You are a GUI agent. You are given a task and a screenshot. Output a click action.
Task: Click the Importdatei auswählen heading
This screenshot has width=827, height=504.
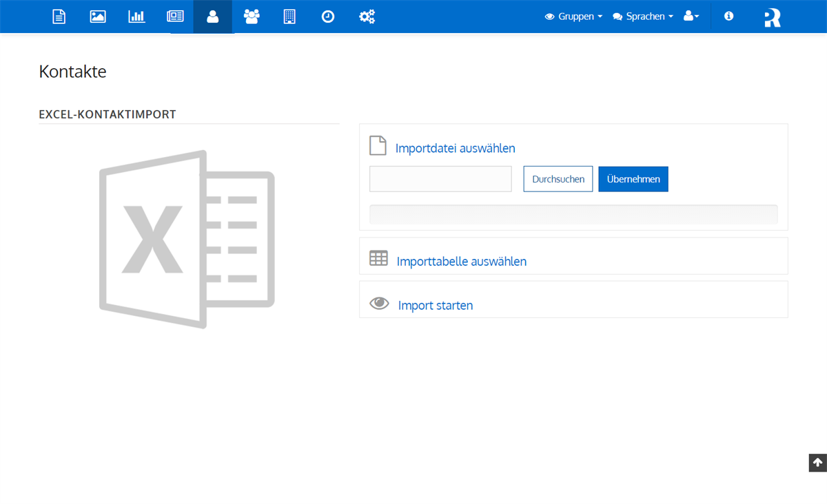coord(455,148)
